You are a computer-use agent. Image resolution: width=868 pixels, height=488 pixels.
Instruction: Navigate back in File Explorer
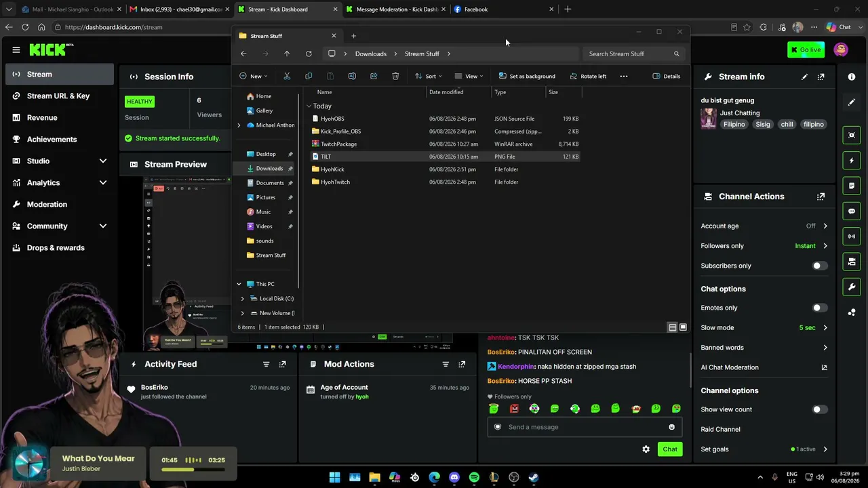pos(243,54)
